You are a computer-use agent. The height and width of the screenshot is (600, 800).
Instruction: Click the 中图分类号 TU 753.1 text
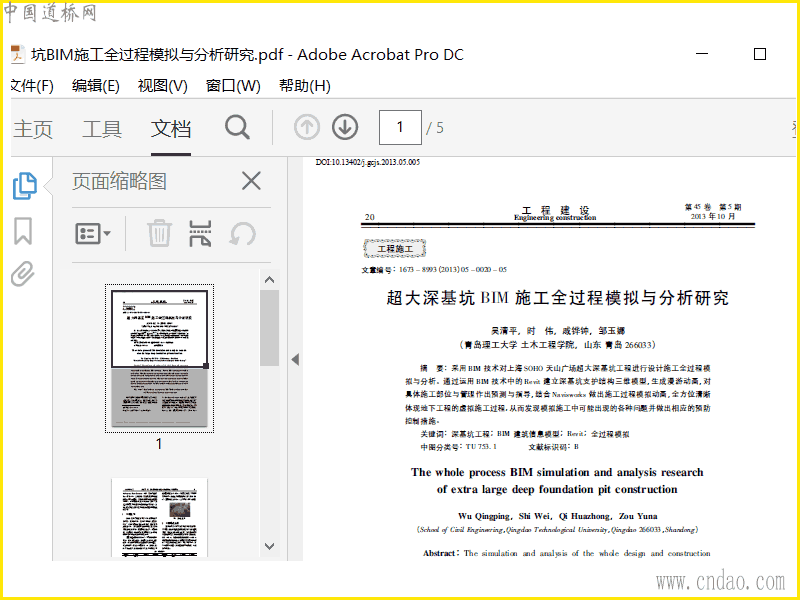[458, 447]
